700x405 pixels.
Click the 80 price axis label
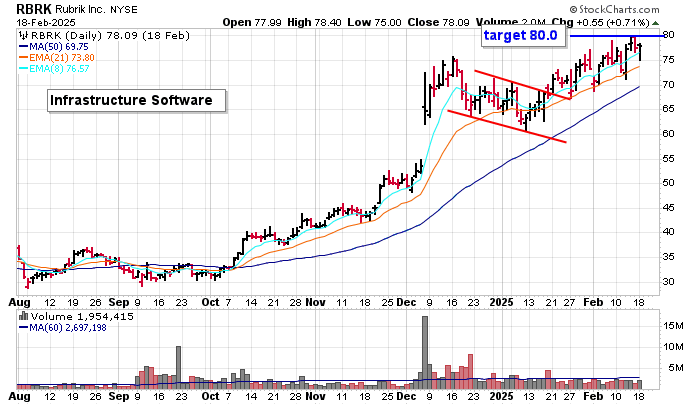pos(668,35)
